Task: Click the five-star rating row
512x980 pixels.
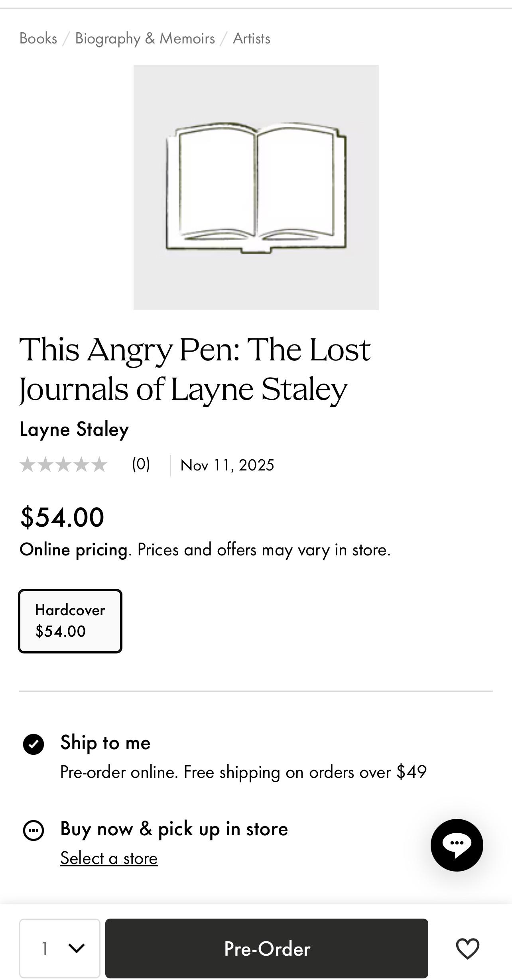Action: coord(63,465)
